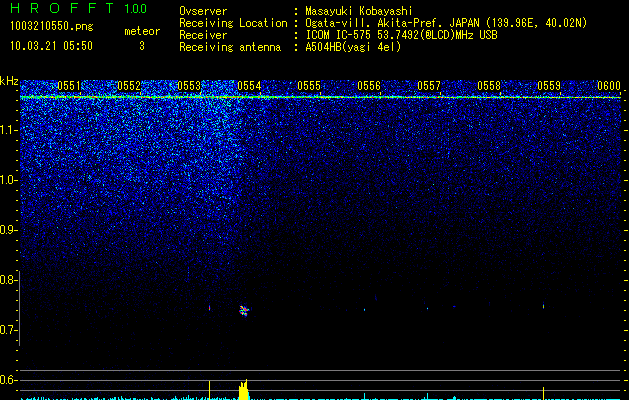Click the 0551 time marker
The width and height of the screenshot is (629, 400).
[x=69, y=86]
